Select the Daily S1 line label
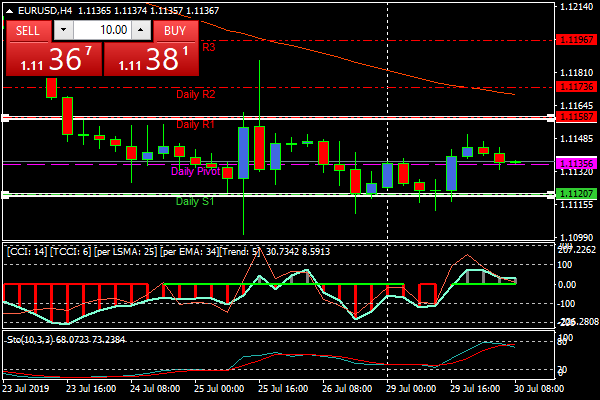Screen dimensions: 600x400 point(194,201)
